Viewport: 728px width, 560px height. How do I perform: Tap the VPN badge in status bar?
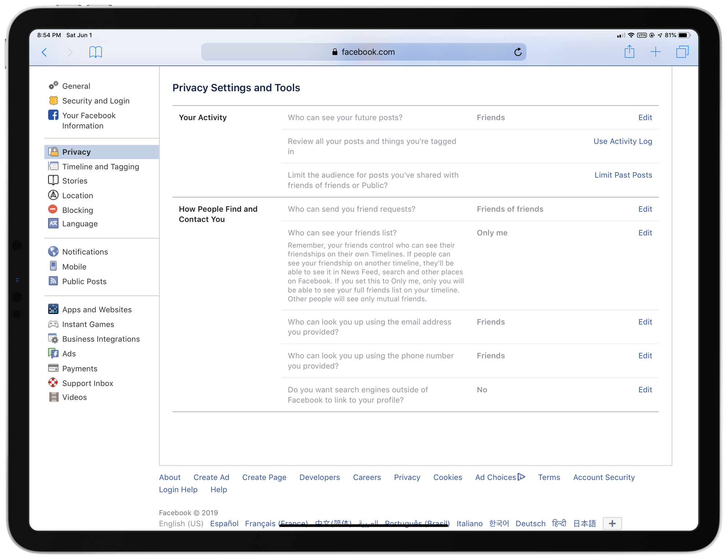click(x=642, y=35)
